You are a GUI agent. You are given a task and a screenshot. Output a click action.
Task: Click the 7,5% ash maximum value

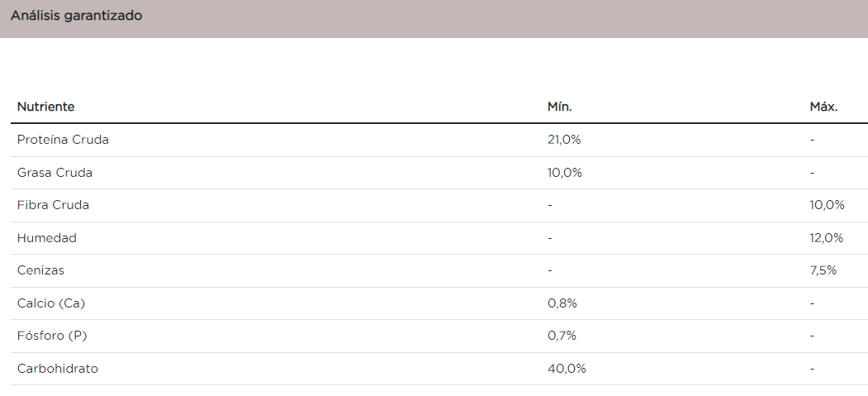(823, 270)
